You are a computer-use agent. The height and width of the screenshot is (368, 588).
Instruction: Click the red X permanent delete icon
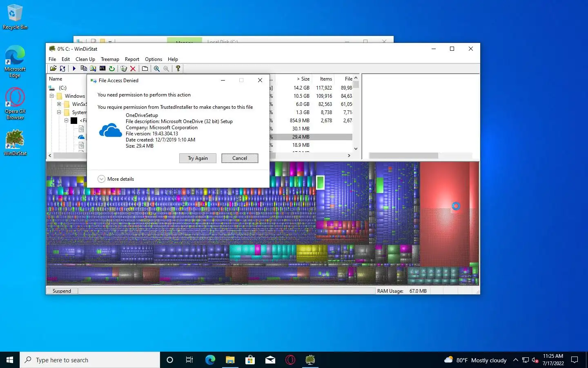click(x=133, y=69)
